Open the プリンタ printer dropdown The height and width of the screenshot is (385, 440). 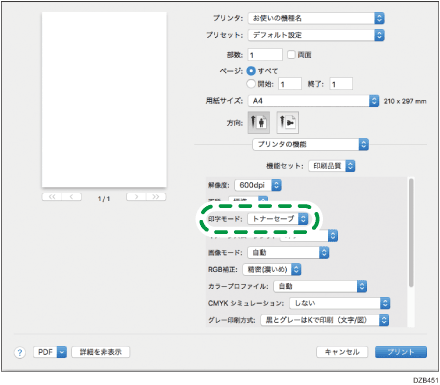[316, 18]
